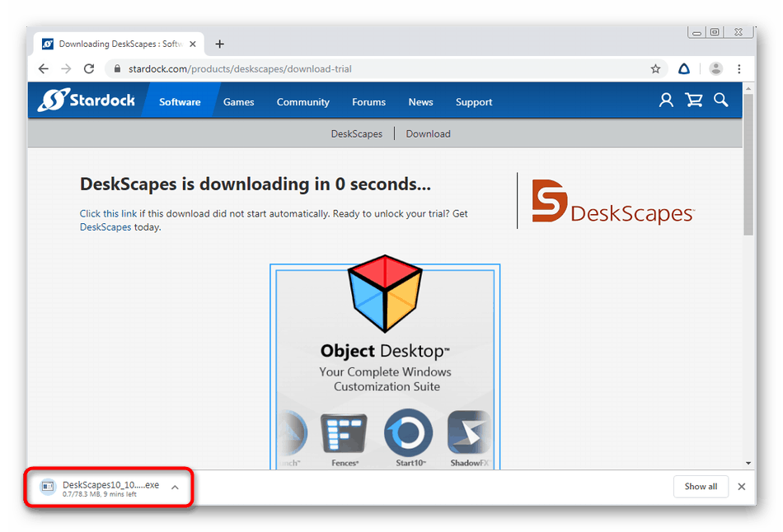Select the Downloading DeskScapes tab

click(x=119, y=44)
